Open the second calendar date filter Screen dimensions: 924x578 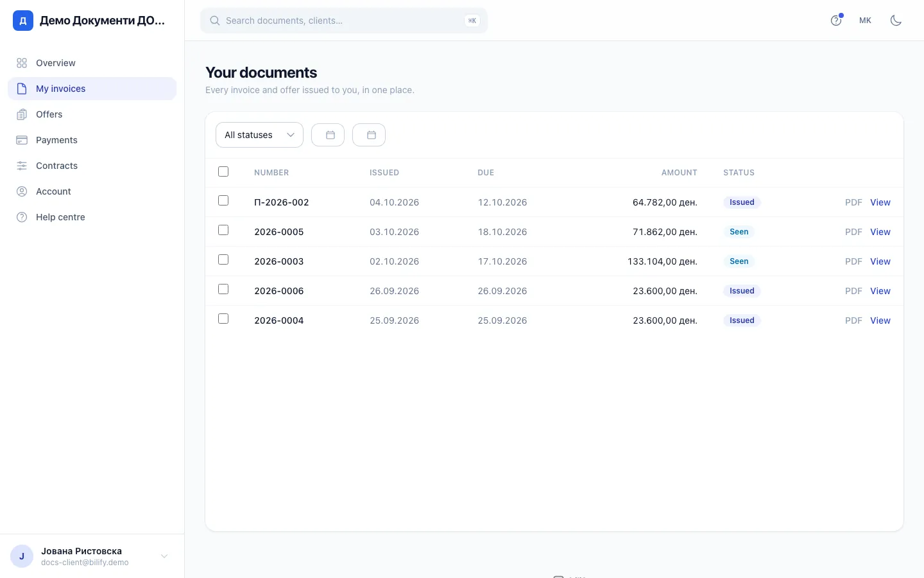(369, 135)
